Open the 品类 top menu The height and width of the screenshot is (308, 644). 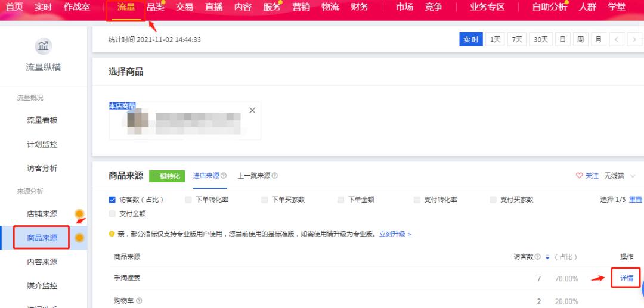tap(155, 7)
